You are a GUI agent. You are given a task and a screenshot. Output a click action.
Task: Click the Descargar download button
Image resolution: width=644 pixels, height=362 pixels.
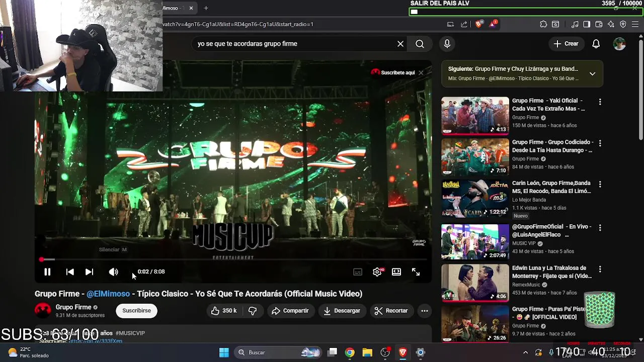click(342, 311)
